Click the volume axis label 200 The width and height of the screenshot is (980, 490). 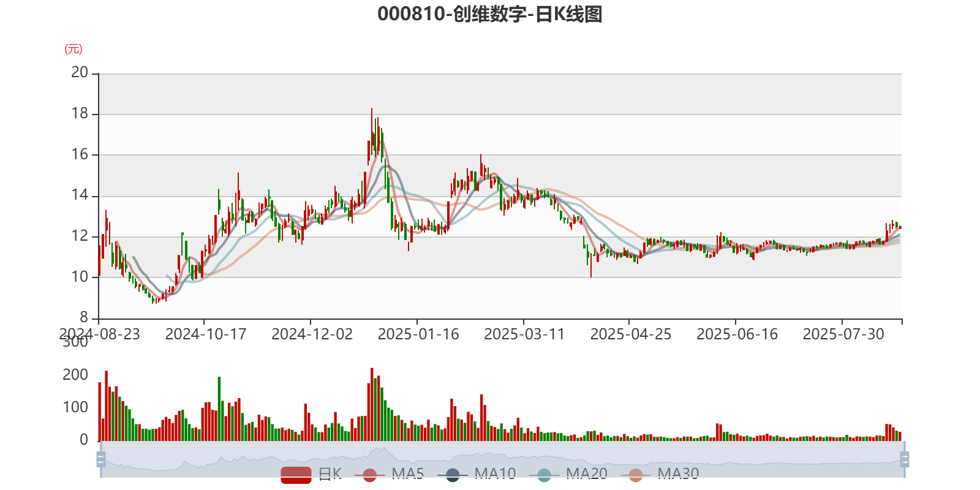point(75,375)
